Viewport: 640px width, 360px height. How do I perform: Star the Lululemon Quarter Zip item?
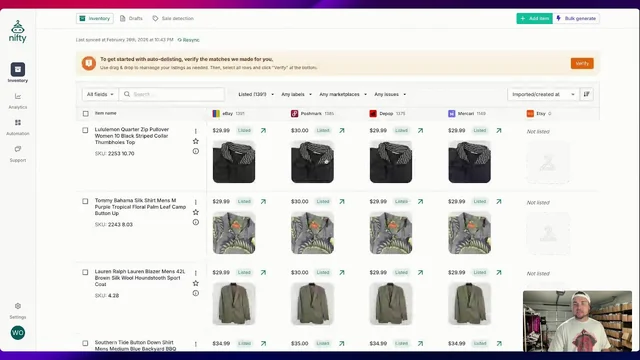(x=196, y=141)
